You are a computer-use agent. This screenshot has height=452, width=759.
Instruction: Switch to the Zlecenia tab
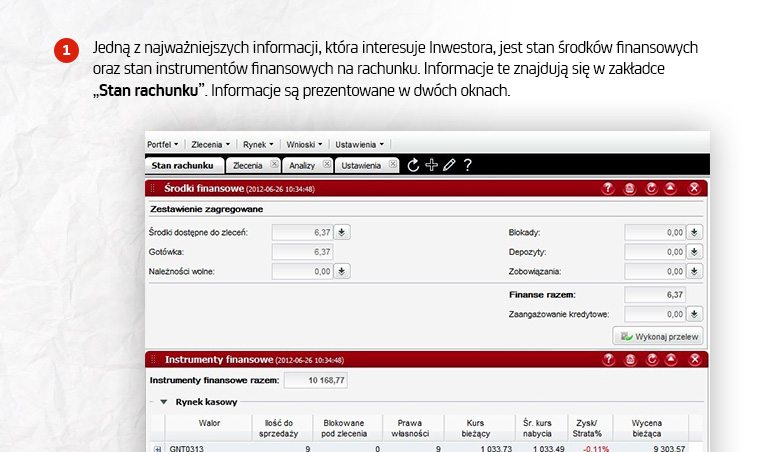tap(247, 166)
